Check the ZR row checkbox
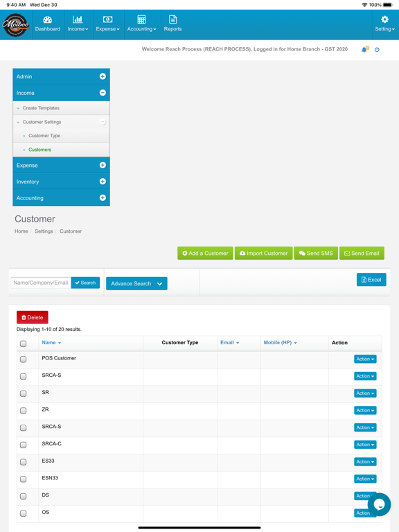 click(23, 411)
